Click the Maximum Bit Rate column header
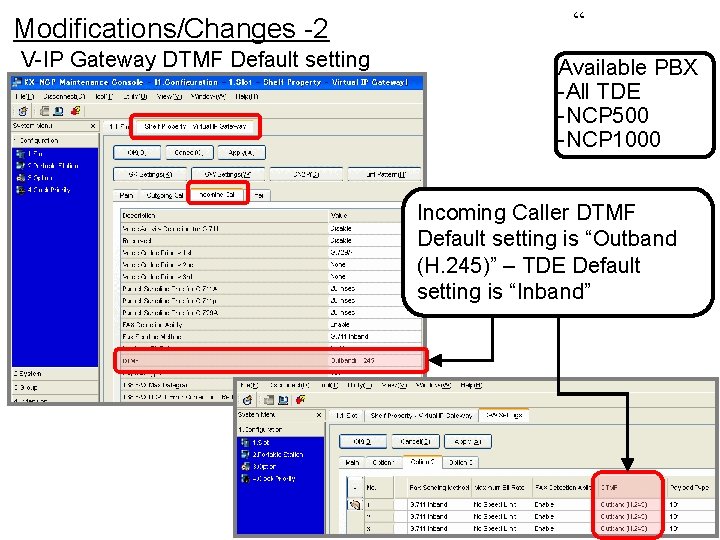This screenshot has height=540, width=720. (501, 487)
